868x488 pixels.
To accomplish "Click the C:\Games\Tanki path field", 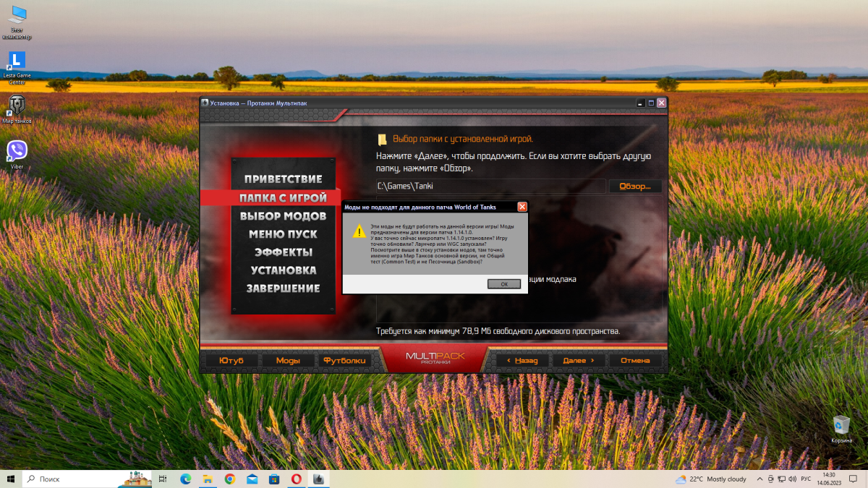I will tap(490, 187).
